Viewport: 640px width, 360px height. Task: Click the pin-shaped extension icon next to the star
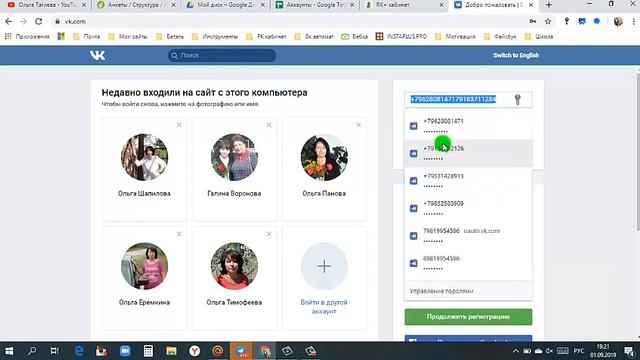pos(567,21)
